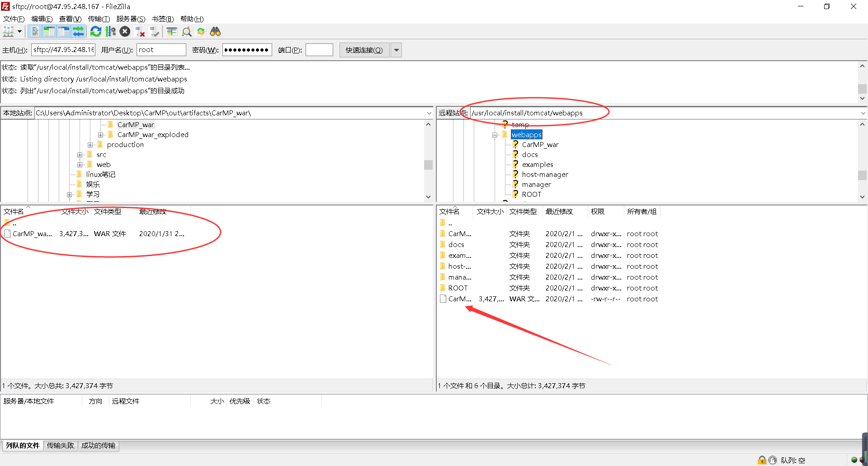The image size is (868, 466).
Task: Collapse webapps remote folder
Action: 495,135
